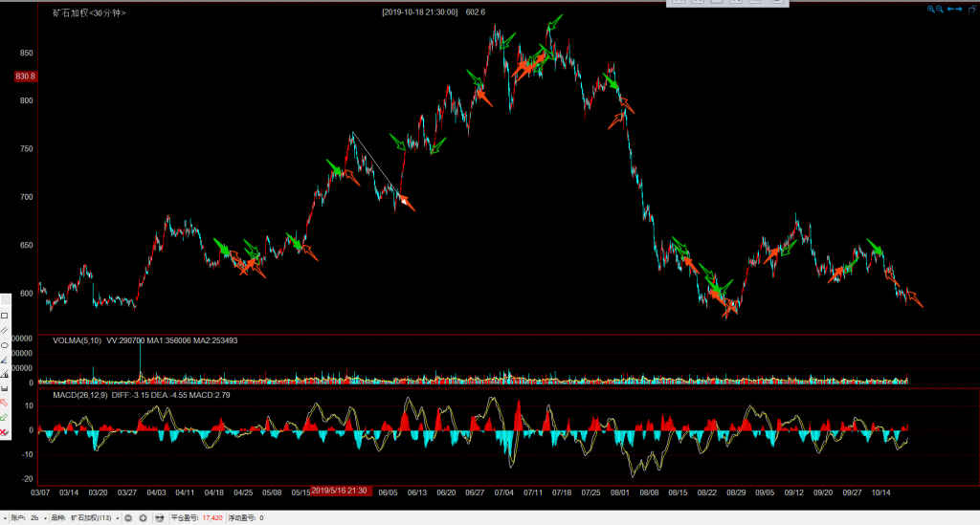Pick the red up-arrow marker tool

pyautogui.click(x=5, y=403)
